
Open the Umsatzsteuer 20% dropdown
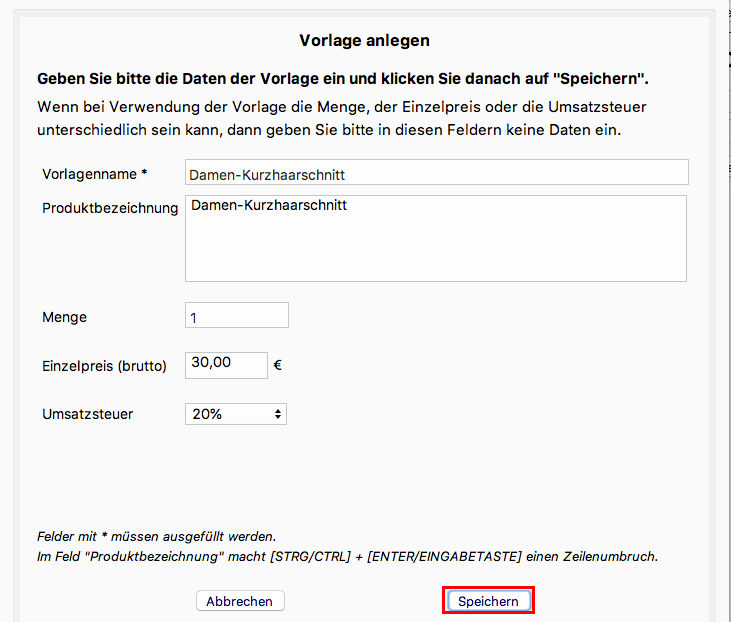[x=235, y=414]
